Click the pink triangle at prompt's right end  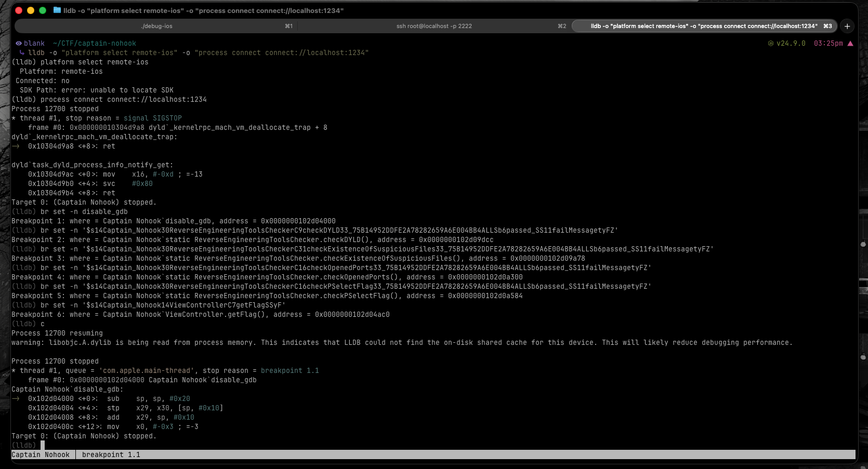(x=850, y=44)
